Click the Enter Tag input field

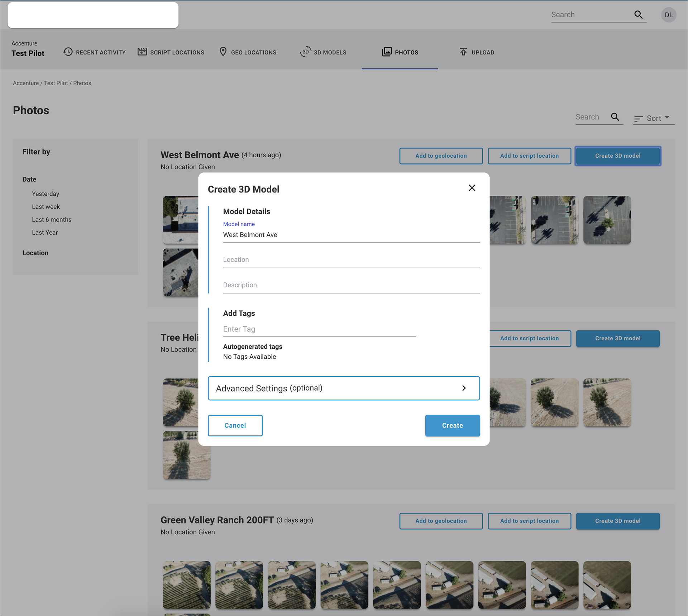(x=319, y=329)
